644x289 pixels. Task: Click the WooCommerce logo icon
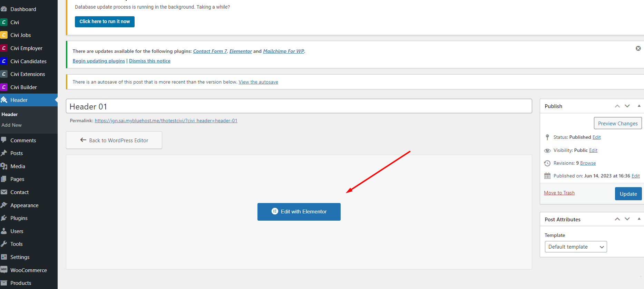[x=4, y=270]
